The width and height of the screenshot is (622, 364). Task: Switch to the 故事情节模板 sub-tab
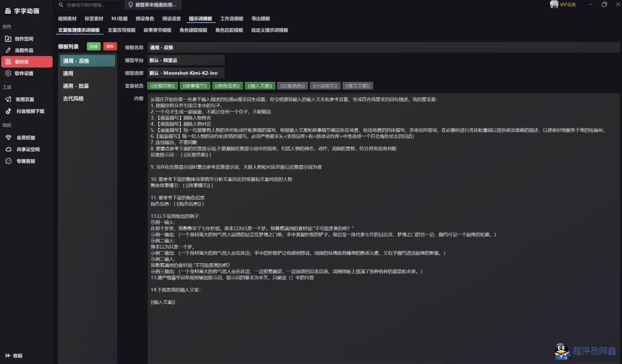[x=157, y=30]
